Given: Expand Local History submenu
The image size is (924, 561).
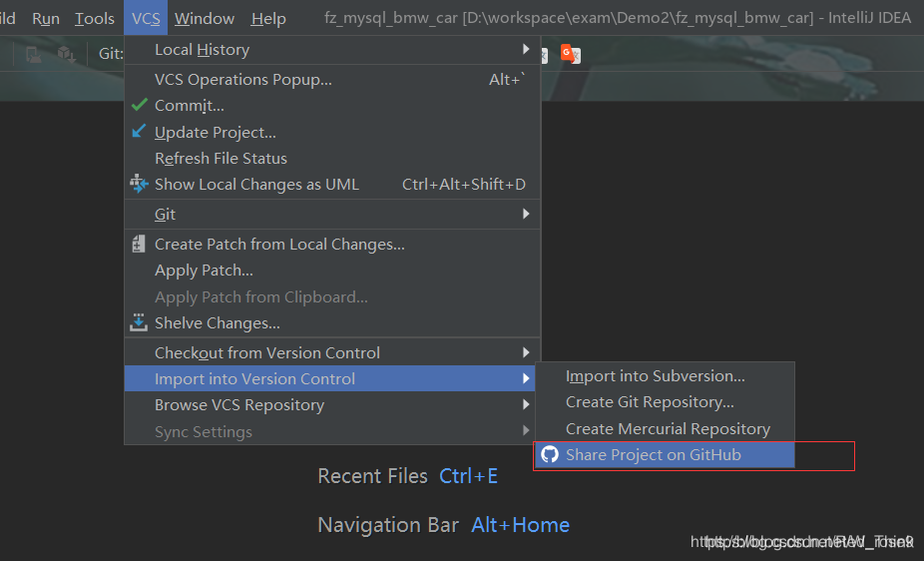Looking at the screenshot, I should pos(332,50).
